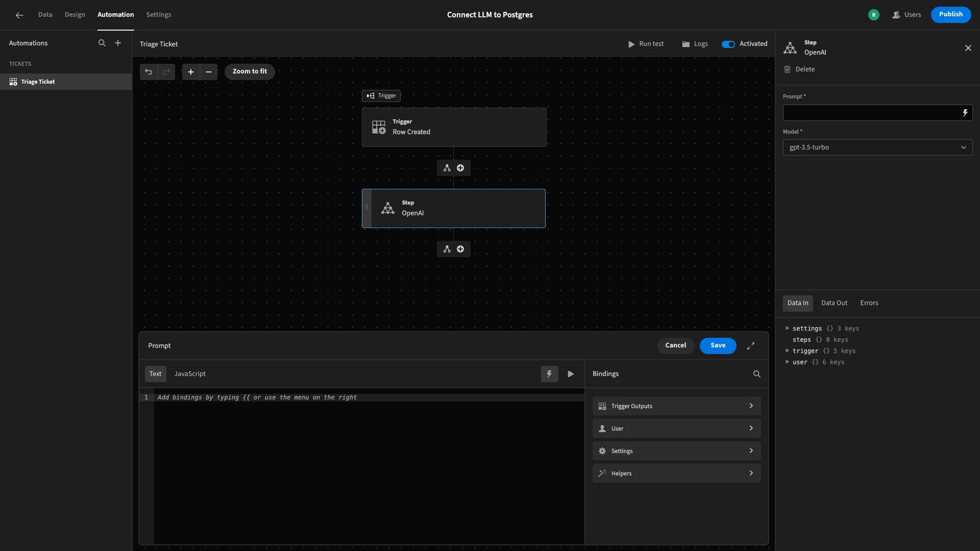Zoom in on the automation canvas

[191, 72]
